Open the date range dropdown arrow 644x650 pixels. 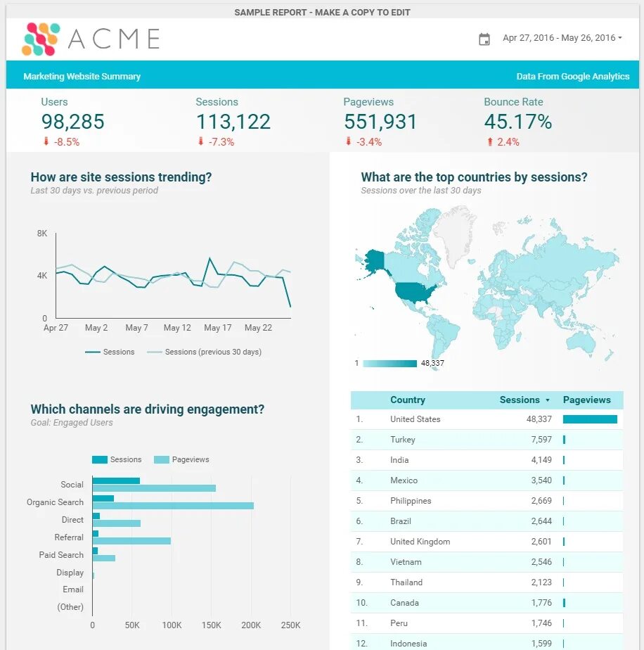pyautogui.click(x=620, y=38)
